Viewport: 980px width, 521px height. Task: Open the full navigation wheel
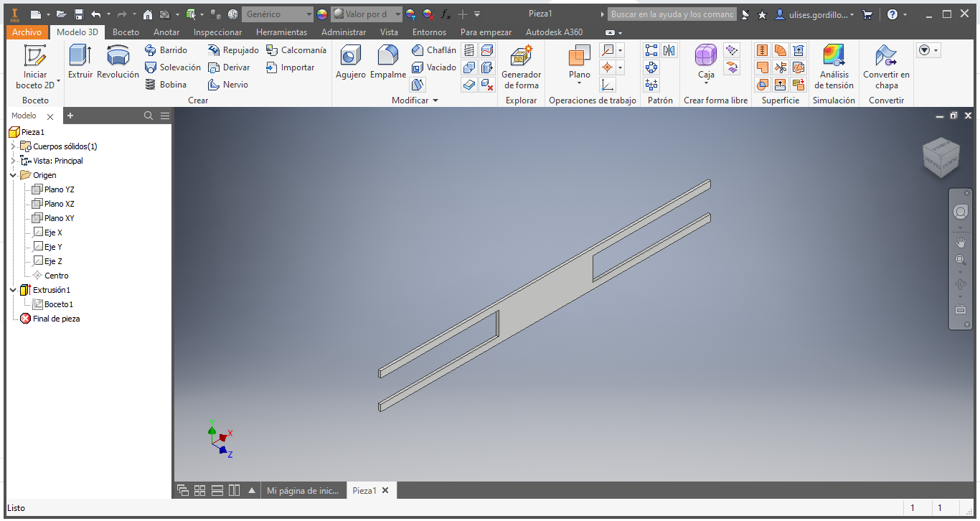click(x=960, y=212)
